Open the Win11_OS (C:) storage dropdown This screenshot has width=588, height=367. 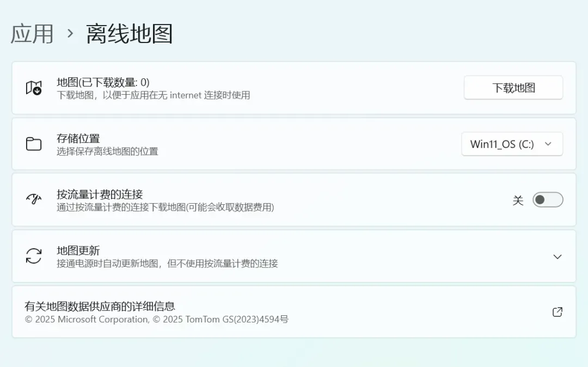tap(512, 144)
